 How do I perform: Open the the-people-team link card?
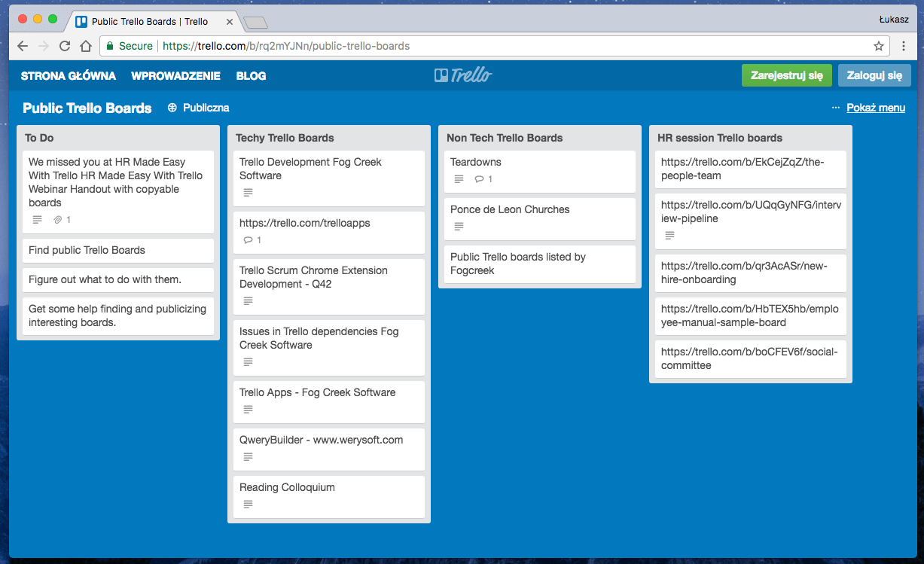751,169
